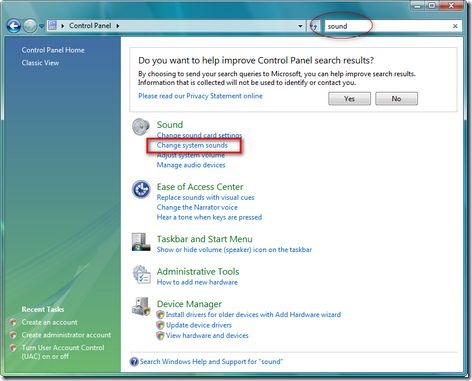472x381 pixels.
Task: Click the Yes button
Action: click(349, 99)
